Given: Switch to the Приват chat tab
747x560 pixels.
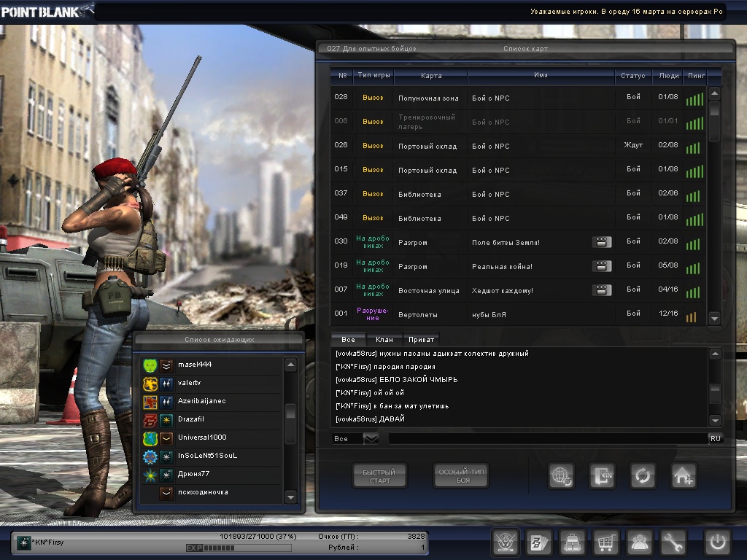Looking at the screenshot, I should click(422, 339).
